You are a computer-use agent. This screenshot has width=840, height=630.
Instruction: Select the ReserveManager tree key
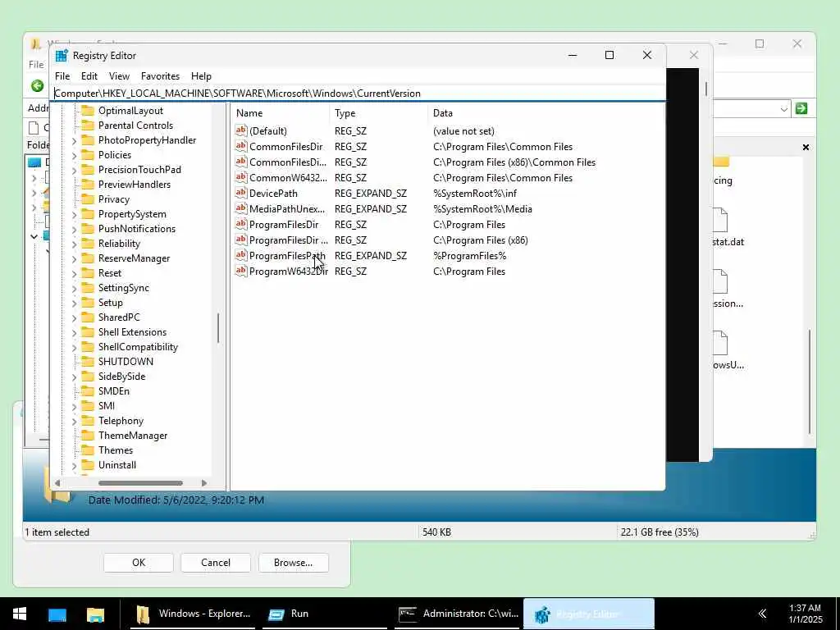pos(134,258)
